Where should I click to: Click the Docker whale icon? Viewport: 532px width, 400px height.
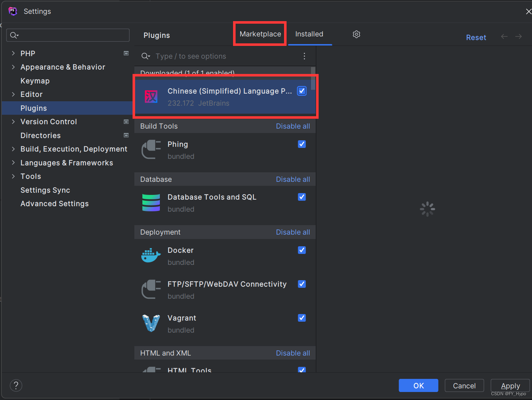coord(151,256)
